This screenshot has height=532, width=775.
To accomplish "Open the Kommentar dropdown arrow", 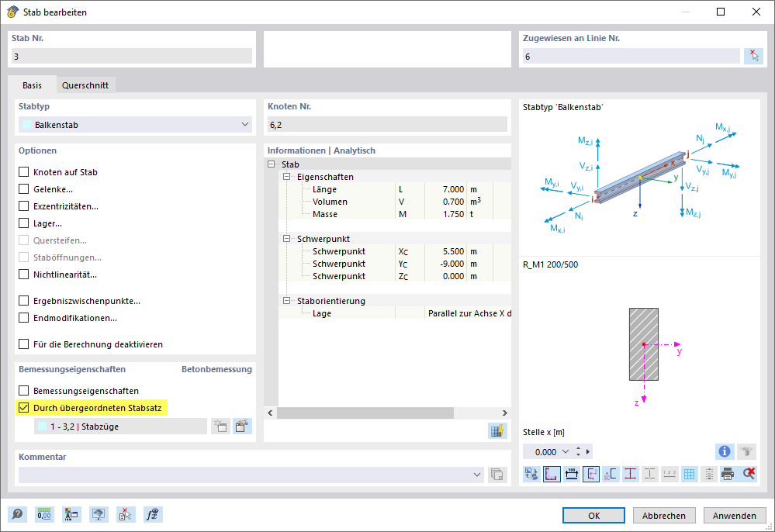I will 477,475.
